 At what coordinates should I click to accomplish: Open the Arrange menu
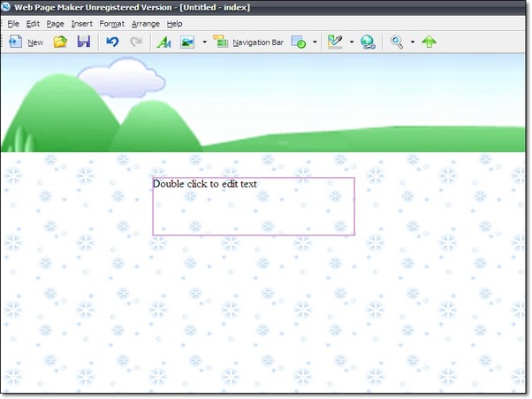coord(146,23)
